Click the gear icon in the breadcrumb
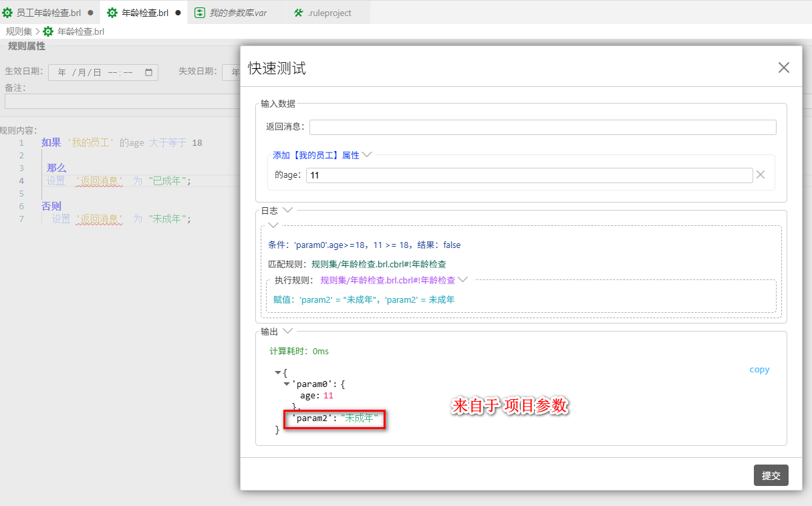The image size is (812, 506). 48,31
